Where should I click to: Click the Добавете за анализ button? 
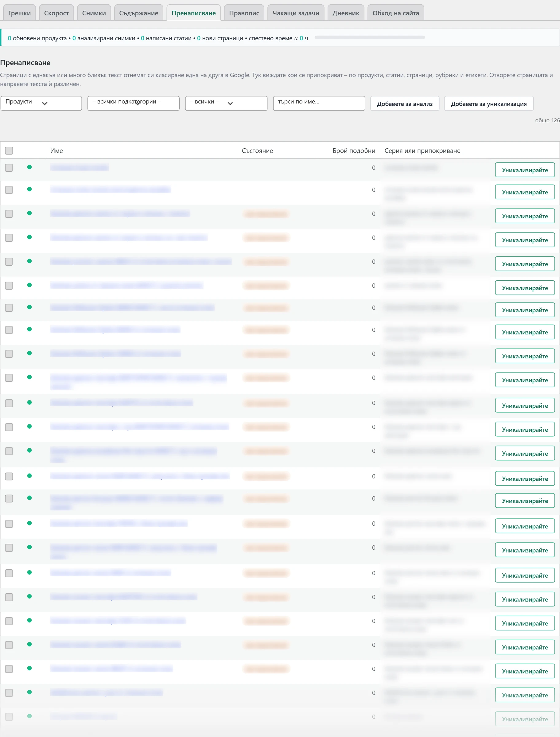point(405,104)
